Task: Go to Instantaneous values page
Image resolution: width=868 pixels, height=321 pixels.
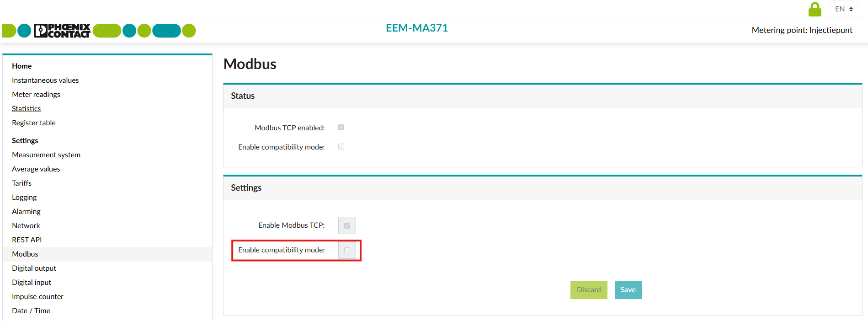Action: (x=45, y=80)
